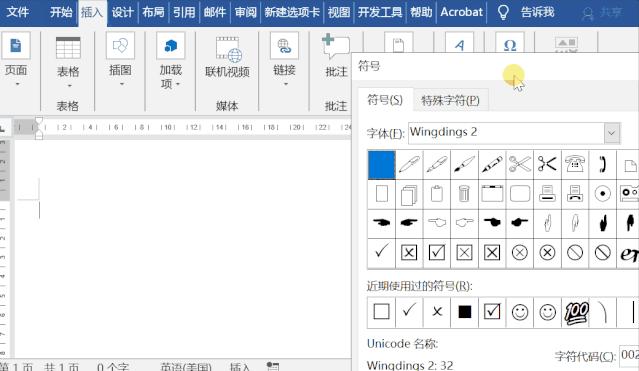Click the header and footer page icon
639x371 pixels.
click(399, 44)
